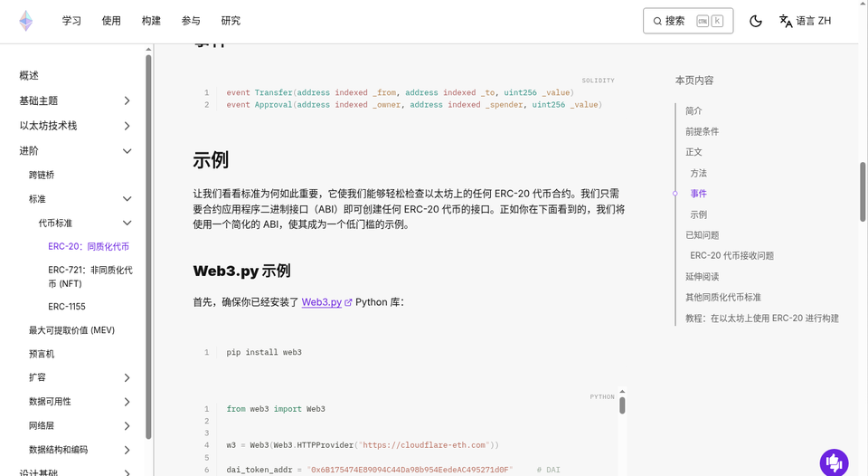Viewport: 868px width, 476px height.
Task: Expand the 基础主题 section chevron
Action: [x=127, y=100]
